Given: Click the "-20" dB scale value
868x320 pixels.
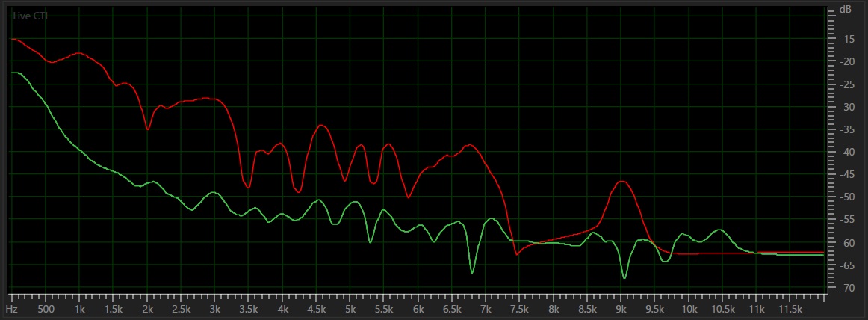Looking at the screenshot, I should pyautogui.click(x=848, y=62).
